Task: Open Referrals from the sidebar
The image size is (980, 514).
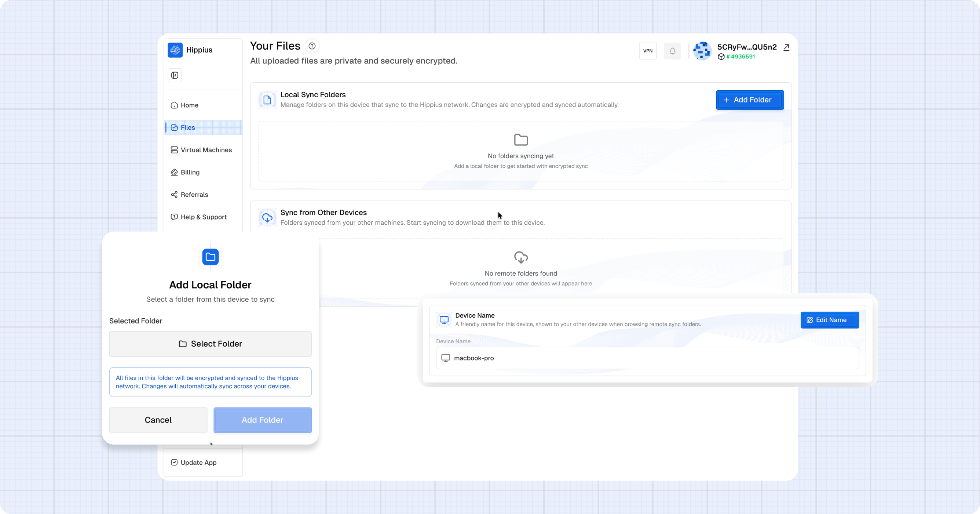Action: (x=194, y=195)
